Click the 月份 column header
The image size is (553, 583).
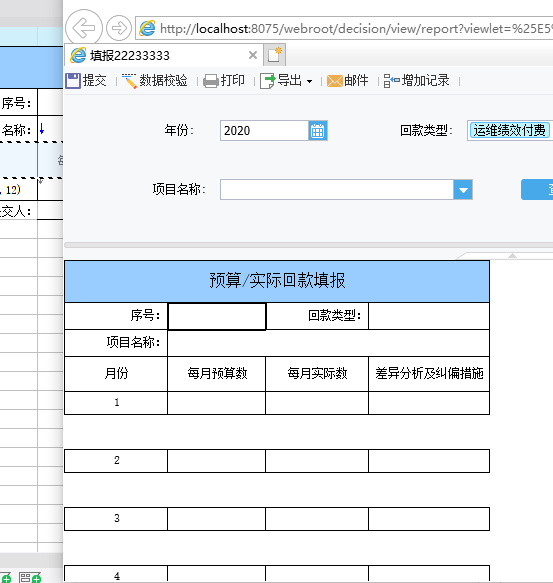click(116, 374)
